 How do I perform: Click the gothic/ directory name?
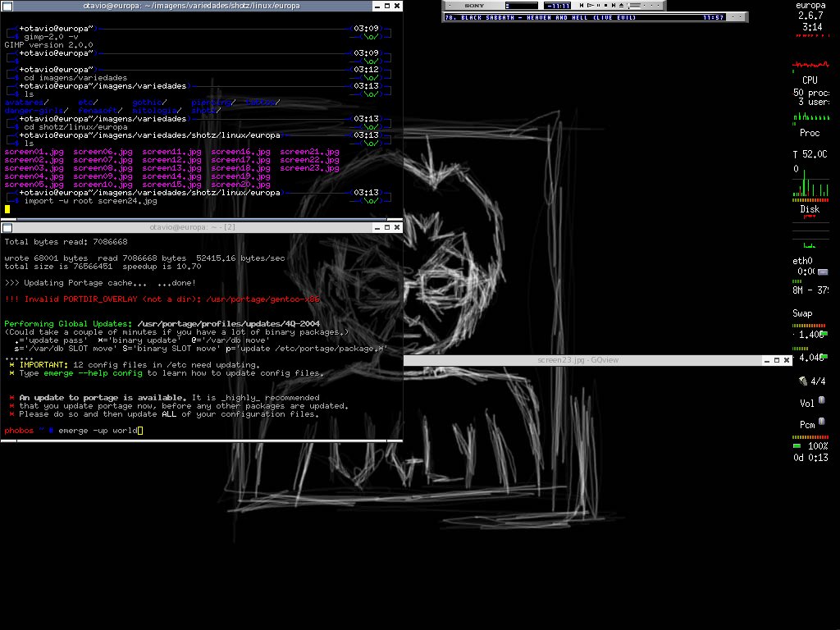point(149,103)
